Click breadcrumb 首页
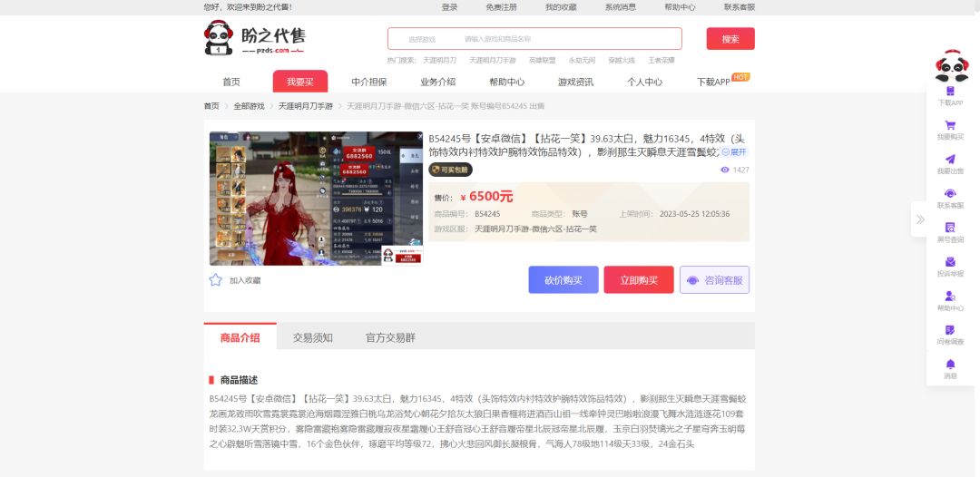980x477 pixels. tap(211, 106)
